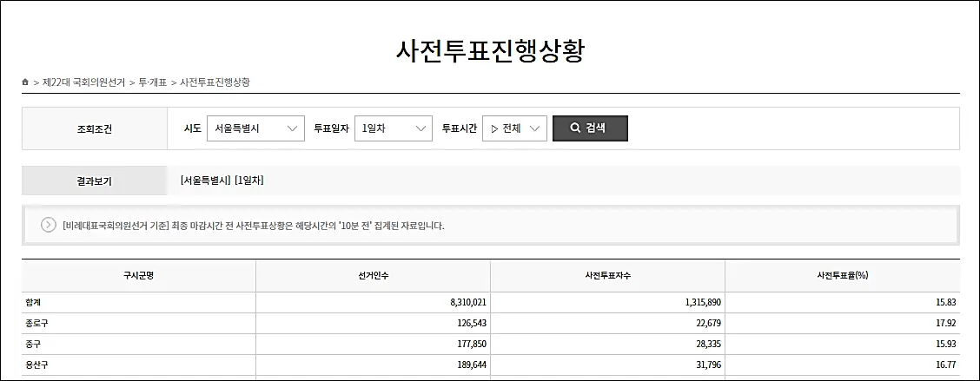Click the home icon in the breadcrumb
980x381 pixels.
coord(25,82)
